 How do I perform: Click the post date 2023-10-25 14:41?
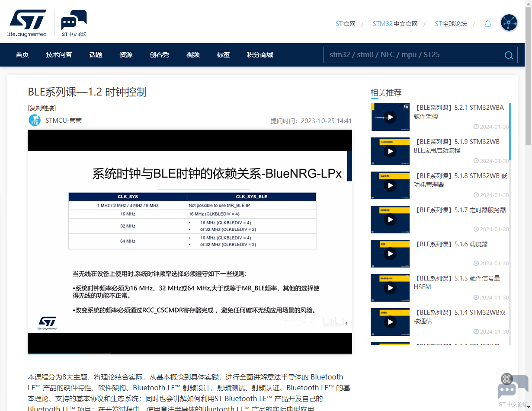[x=326, y=121]
